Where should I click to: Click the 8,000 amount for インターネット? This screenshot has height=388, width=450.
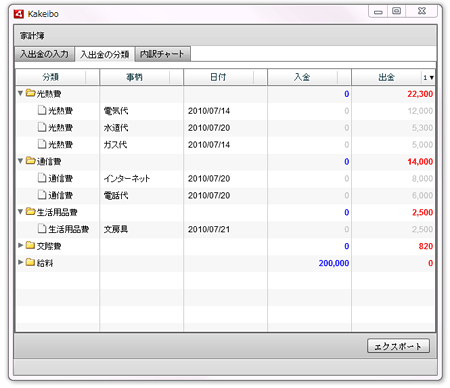click(422, 179)
